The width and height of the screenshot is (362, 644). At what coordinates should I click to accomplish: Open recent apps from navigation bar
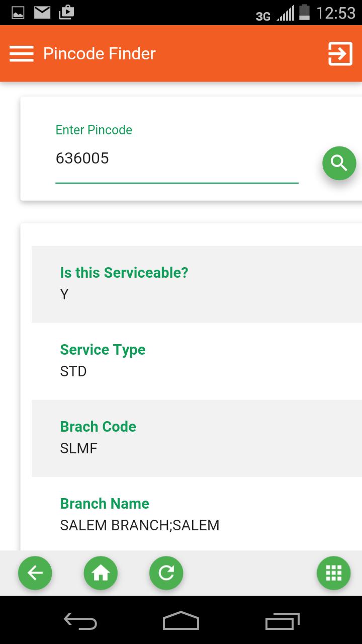point(282,622)
